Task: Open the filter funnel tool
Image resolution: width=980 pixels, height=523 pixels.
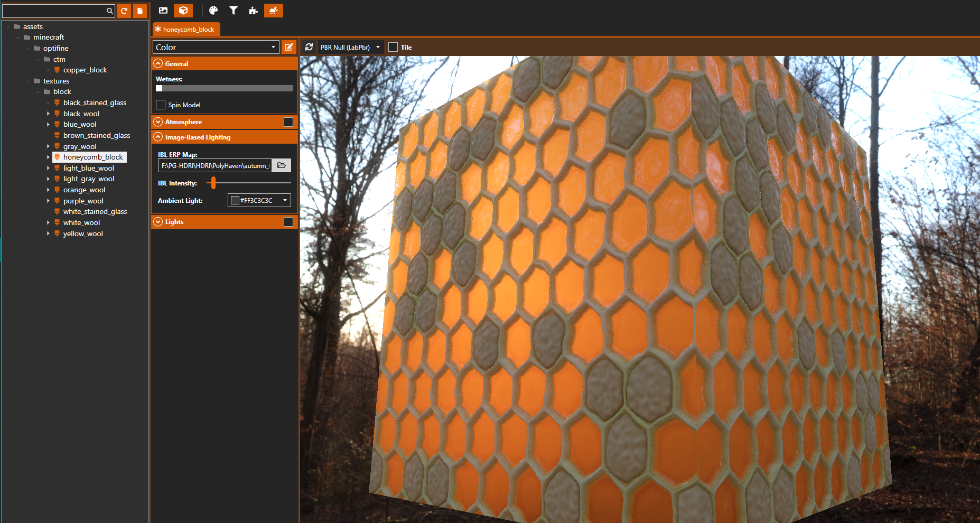Action: [x=233, y=11]
